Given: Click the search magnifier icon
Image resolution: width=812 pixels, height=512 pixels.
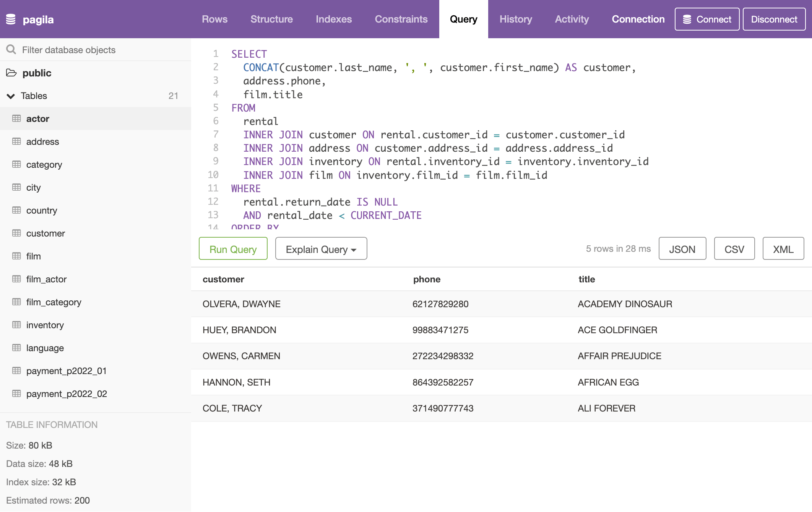Looking at the screenshot, I should [x=11, y=50].
